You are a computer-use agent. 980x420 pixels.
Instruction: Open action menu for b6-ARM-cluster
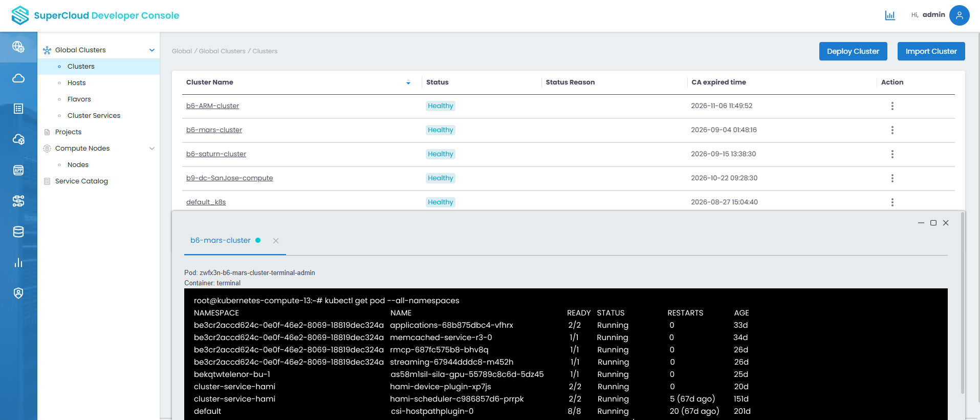tap(892, 106)
